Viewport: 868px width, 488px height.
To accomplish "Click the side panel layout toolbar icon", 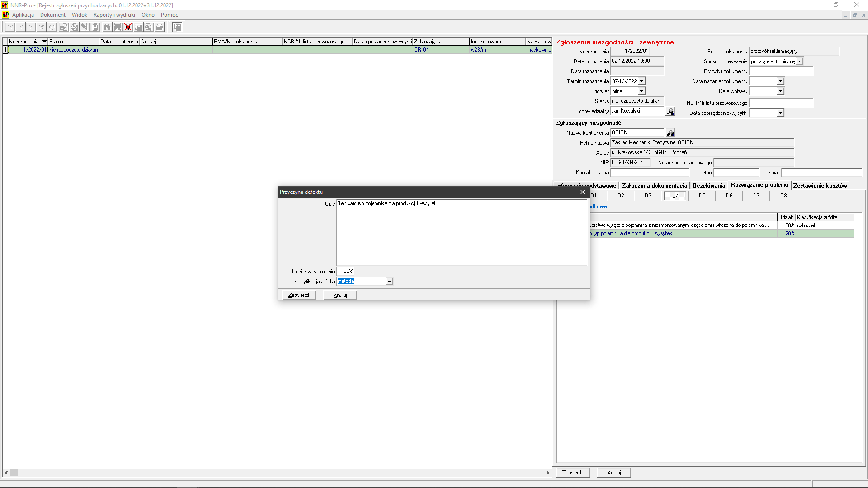I will click(177, 27).
